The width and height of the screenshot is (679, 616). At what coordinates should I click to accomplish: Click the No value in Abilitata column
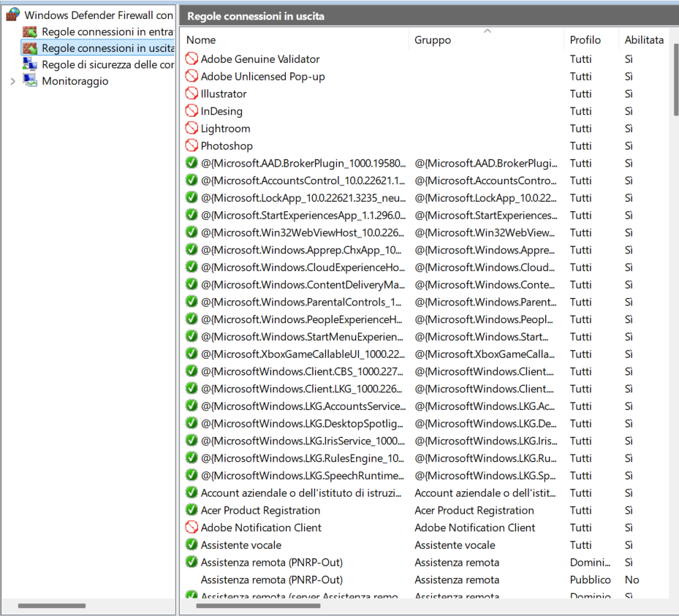pos(631,579)
